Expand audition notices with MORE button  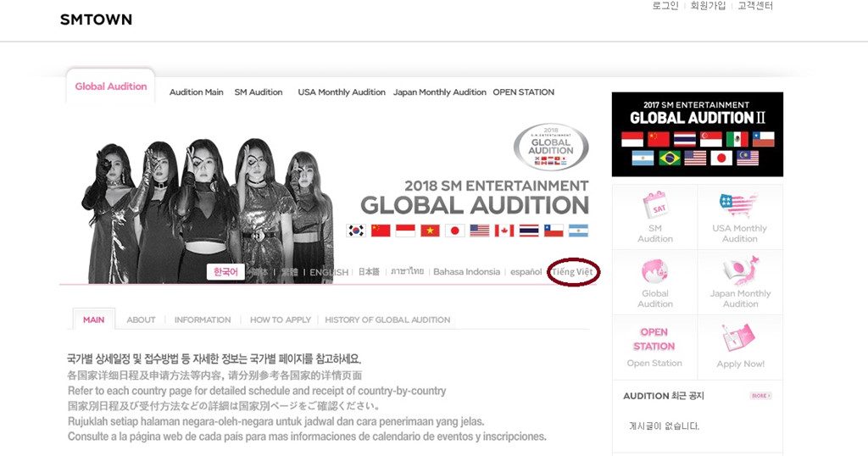(760, 396)
